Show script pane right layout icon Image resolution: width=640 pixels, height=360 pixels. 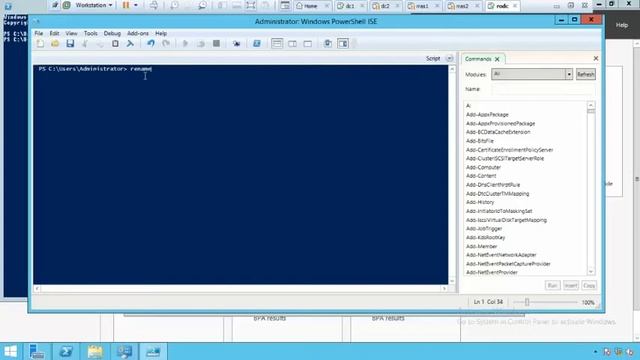coord(293,44)
